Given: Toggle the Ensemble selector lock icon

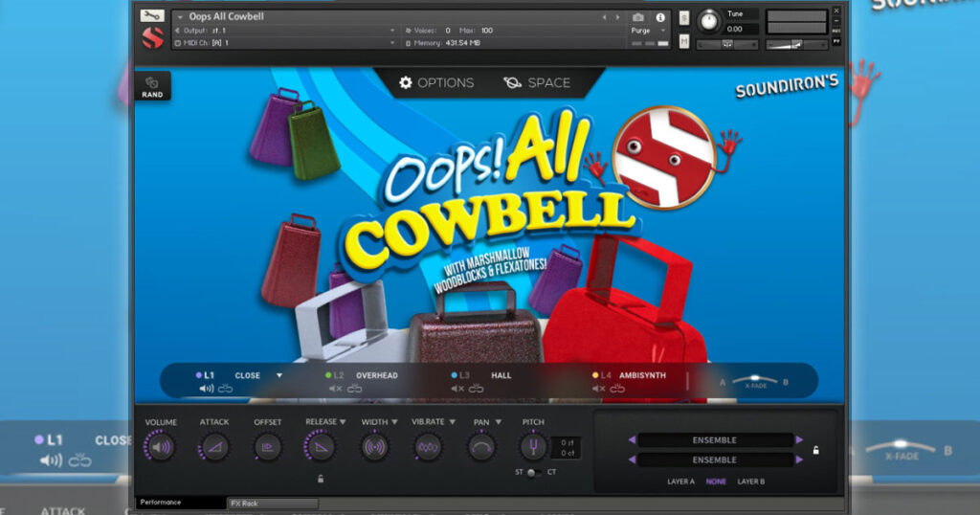Looking at the screenshot, I should click(815, 450).
